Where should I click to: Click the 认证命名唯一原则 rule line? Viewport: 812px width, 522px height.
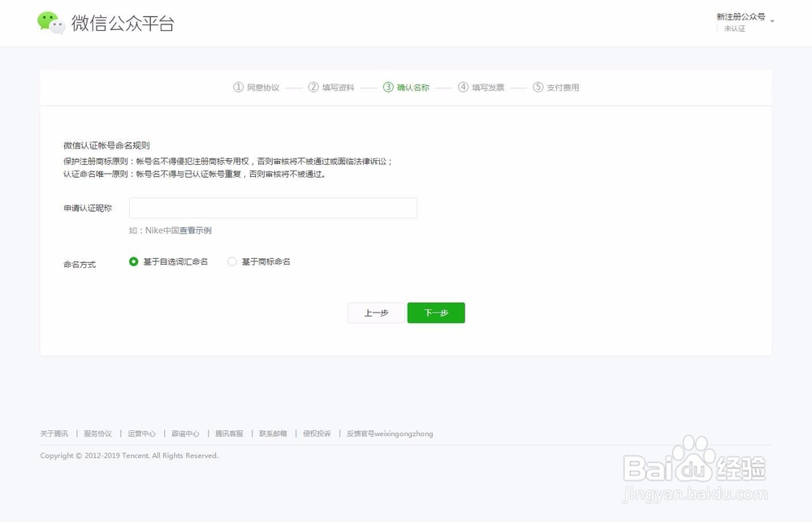(x=195, y=174)
